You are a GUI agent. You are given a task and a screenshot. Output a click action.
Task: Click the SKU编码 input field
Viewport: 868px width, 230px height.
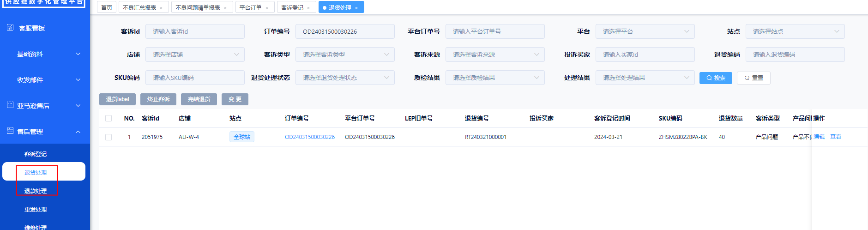[x=195, y=78]
